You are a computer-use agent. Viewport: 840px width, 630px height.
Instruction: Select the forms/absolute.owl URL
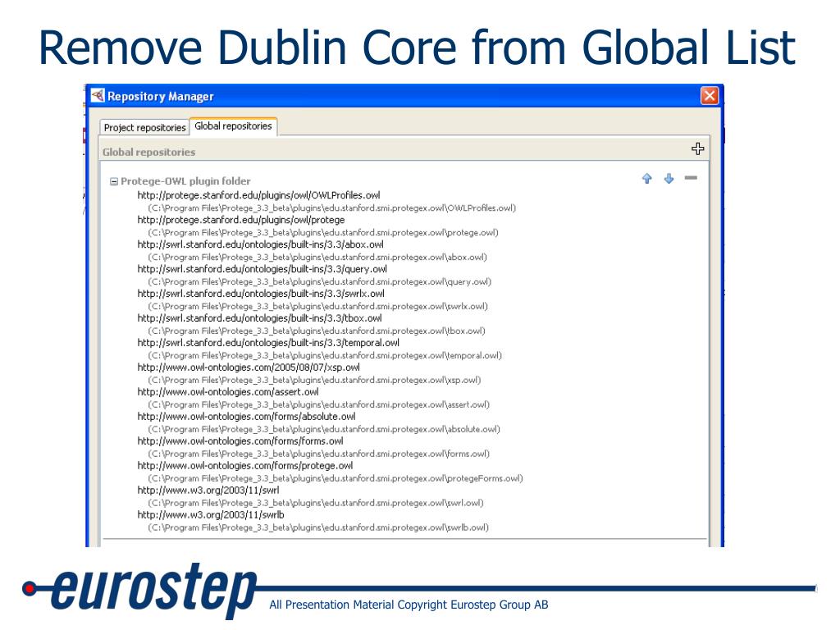coord(246,417)
